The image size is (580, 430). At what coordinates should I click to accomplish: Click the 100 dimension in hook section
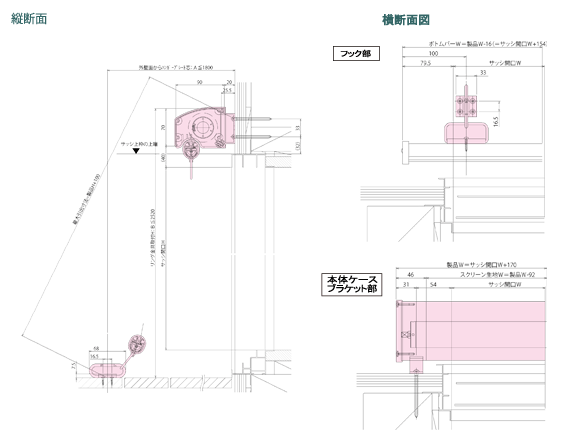tap(433, 53)
